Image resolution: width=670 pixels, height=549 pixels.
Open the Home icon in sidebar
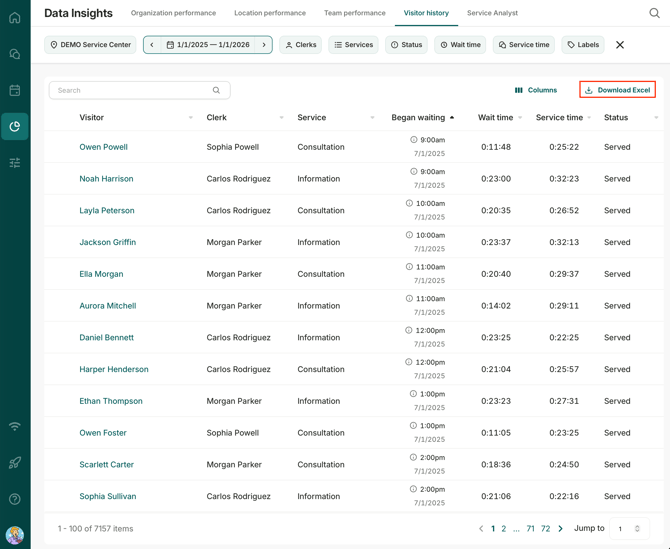15,17
